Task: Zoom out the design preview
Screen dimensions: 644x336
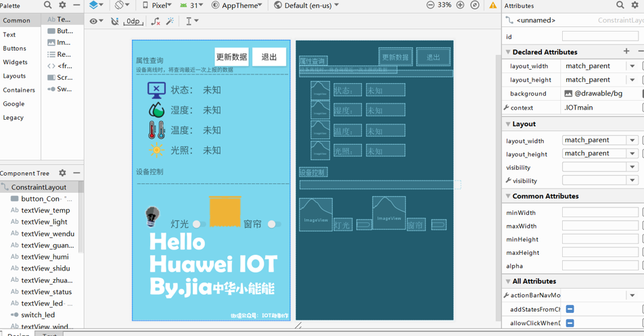Action: click(430, 5)
